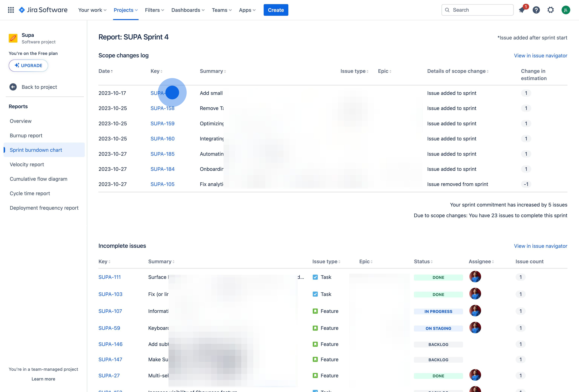Open the Learn more link

point(43,379)
